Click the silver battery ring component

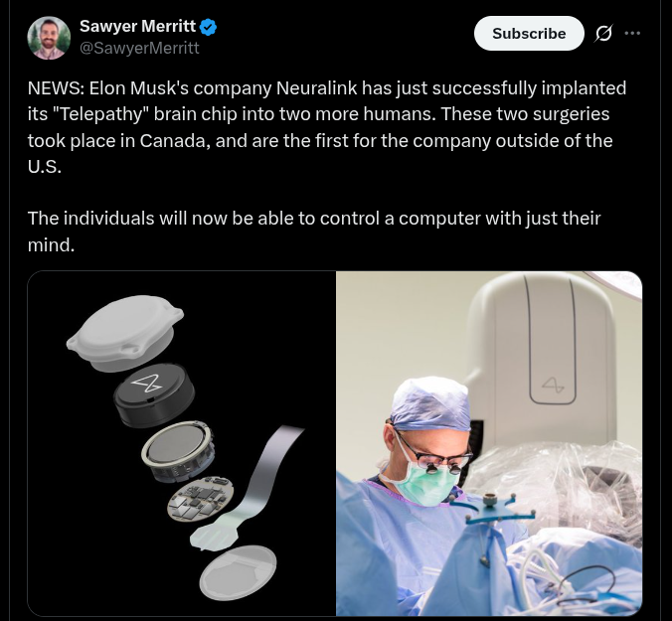tap(178, 450)
